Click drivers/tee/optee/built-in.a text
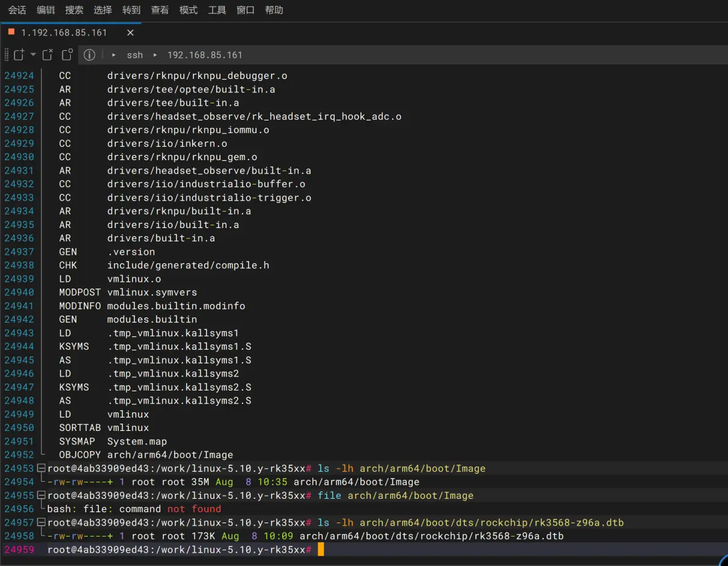728x566 pixels. [x=191, y=89]
